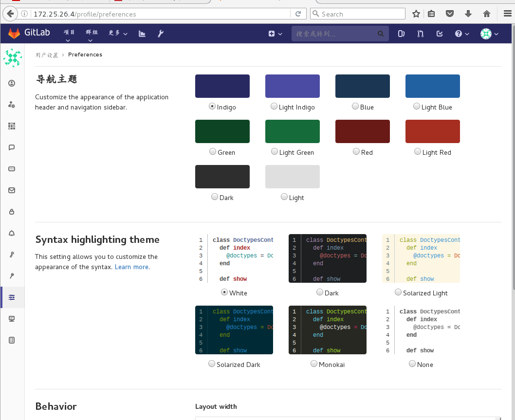The width and height of the screenshot is (515, 420).
Task: Click the Dark navigation theme swatch
Action: 222,177
